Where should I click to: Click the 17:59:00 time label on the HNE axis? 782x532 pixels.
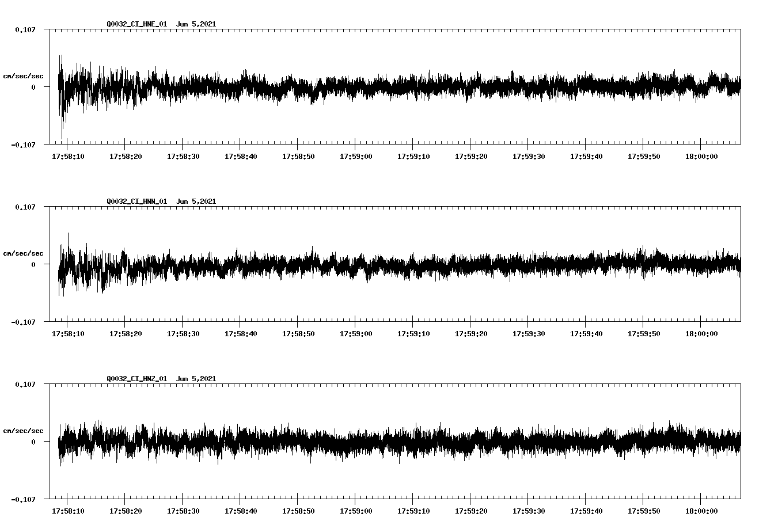point(356,156)
